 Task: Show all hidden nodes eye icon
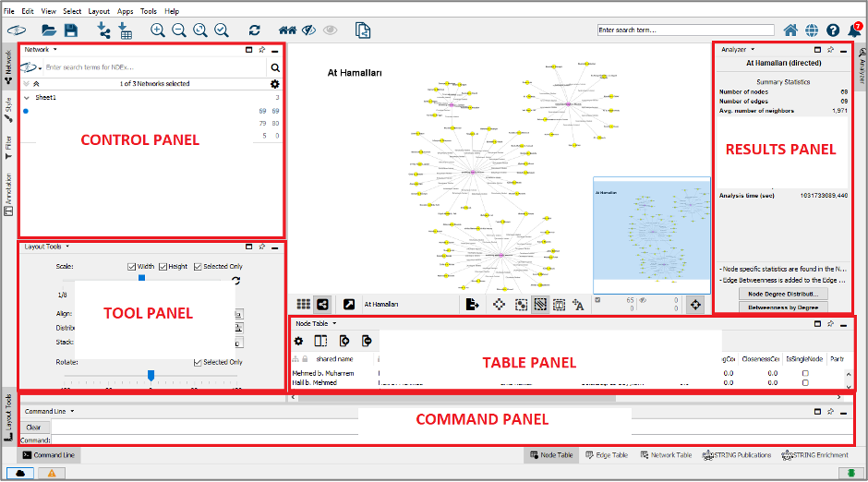[330, 30]
